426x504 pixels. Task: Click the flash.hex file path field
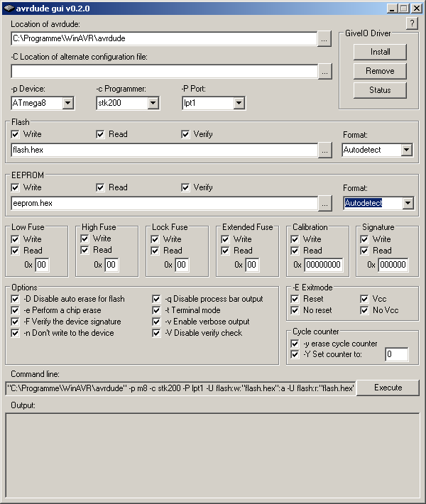coord(164,150)
